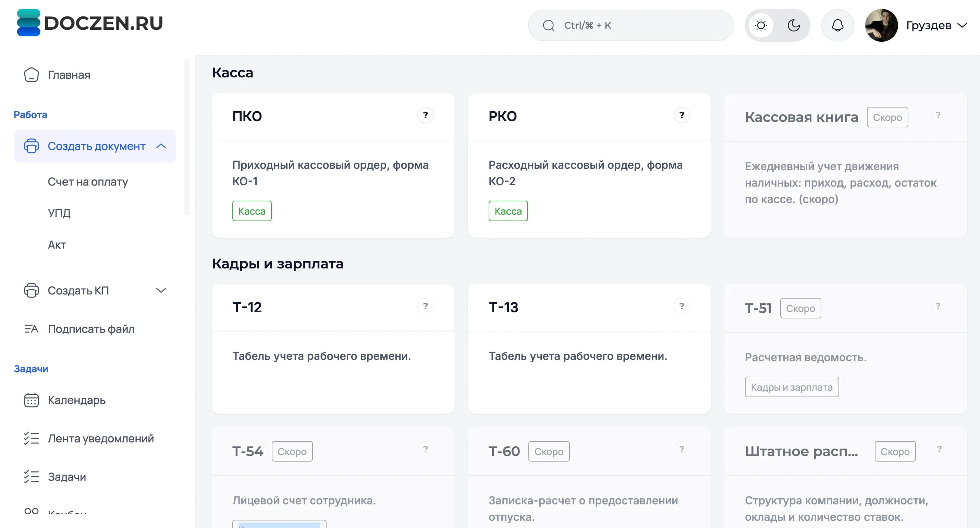Image resolution: width=980 pixels, height=528 pixels.
Task: Open the Т-12 card title
Action: [x=247, y=307]
